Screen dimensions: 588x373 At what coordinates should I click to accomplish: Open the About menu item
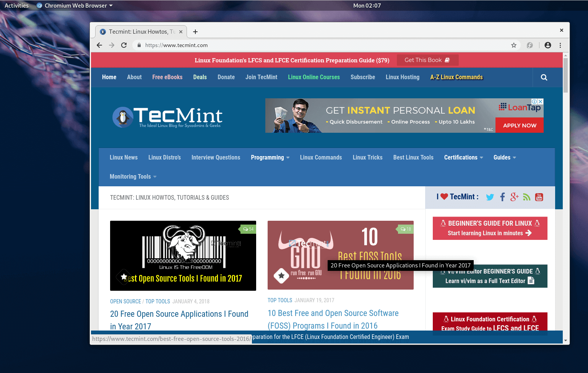[134, 77]
